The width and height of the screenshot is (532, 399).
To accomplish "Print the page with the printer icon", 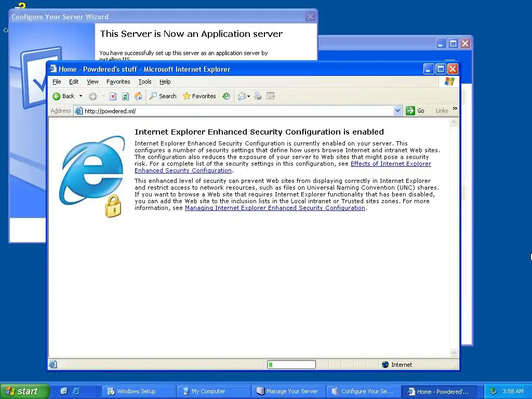I will (x=258, y=96).
